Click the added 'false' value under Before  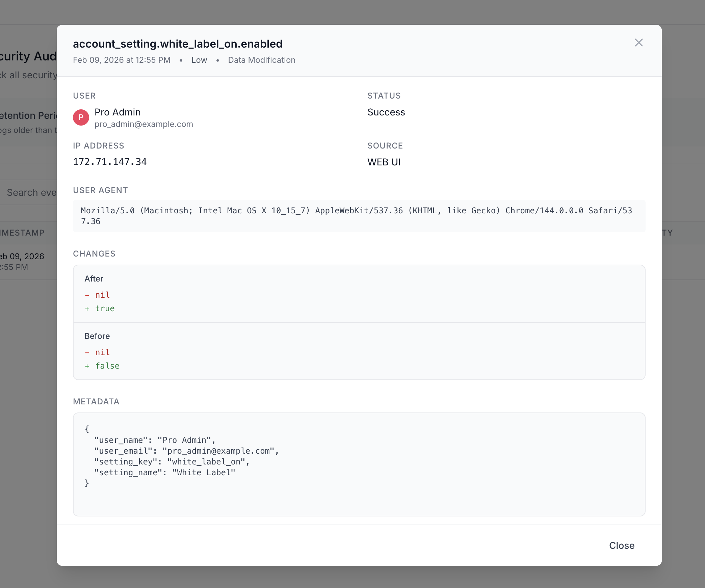pos(107,366)
